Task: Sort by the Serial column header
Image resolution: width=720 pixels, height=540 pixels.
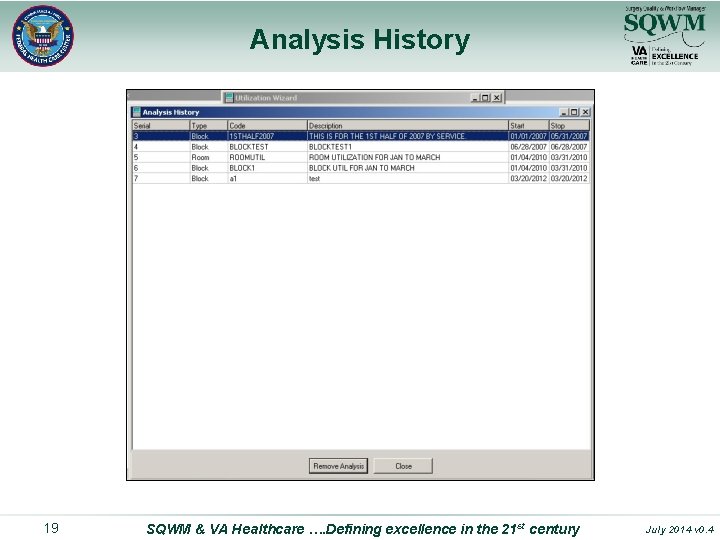Action: [161, 125]
